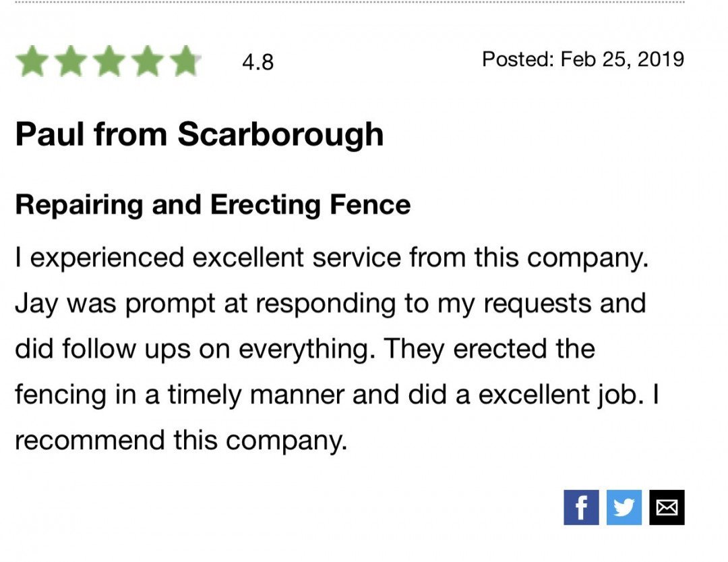728x562 pixels.
Task: Email the review with the envelope icon
Action: [x=667, y=507]
